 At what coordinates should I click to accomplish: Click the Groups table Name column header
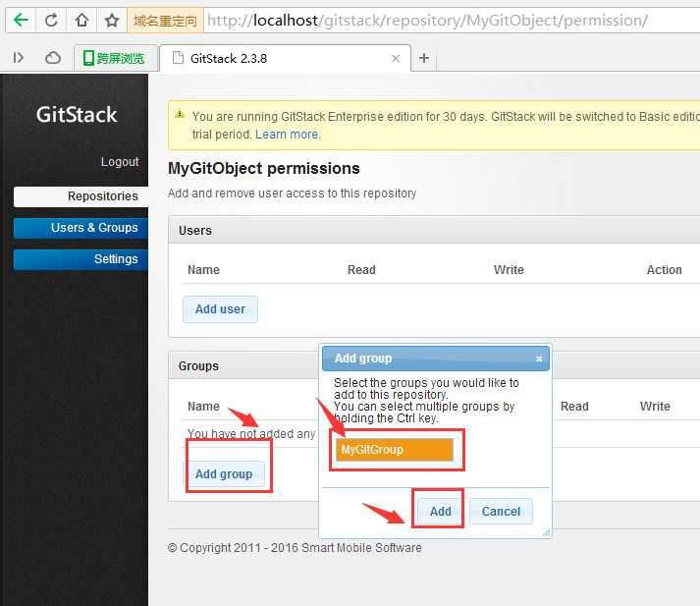203,407
